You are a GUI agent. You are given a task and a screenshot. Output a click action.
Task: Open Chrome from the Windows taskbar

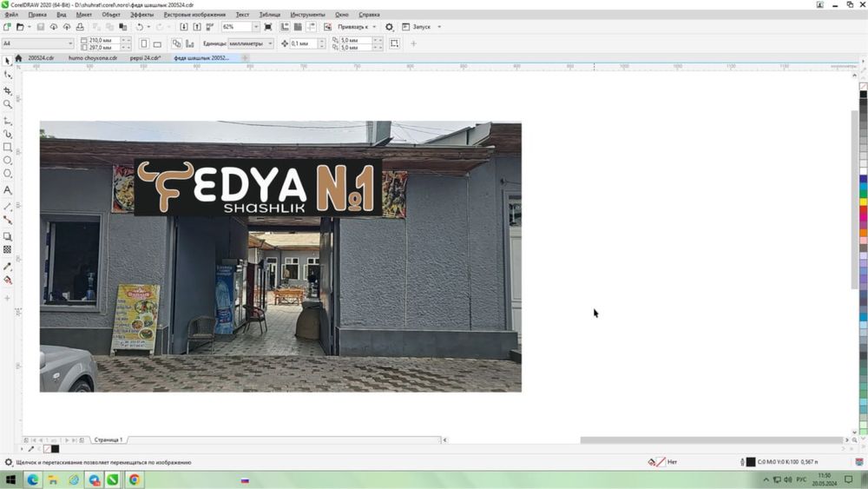(135, 479)
